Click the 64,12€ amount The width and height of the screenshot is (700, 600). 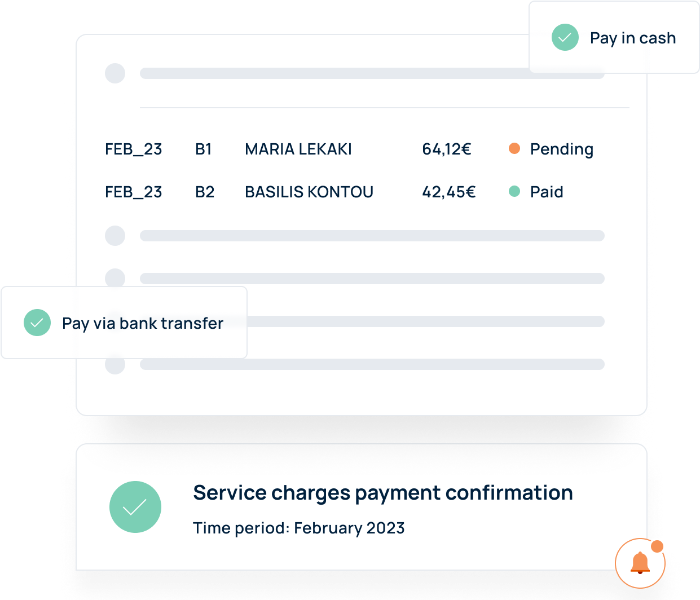(x=447, y=149)
